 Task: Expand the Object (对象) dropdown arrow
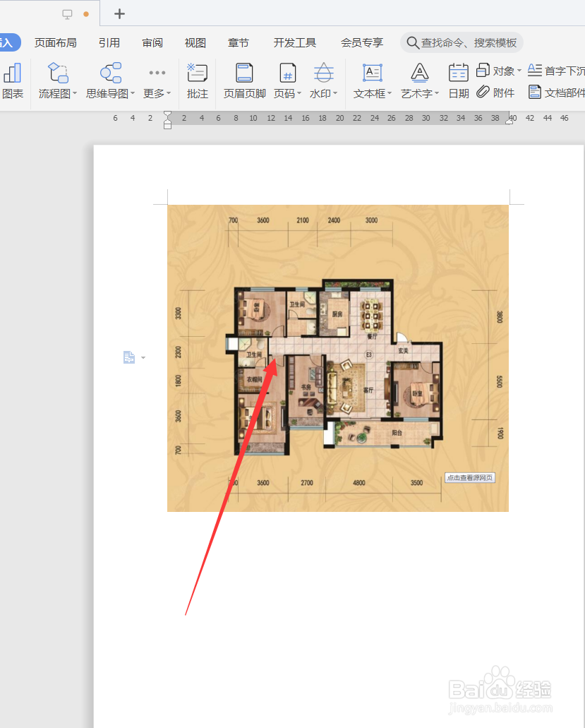tap(519, 71)
